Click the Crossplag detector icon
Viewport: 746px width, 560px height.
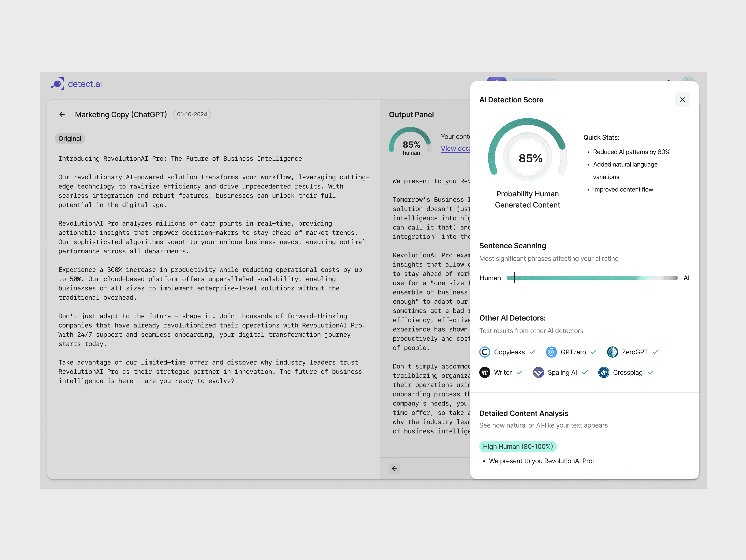[603, 372]
